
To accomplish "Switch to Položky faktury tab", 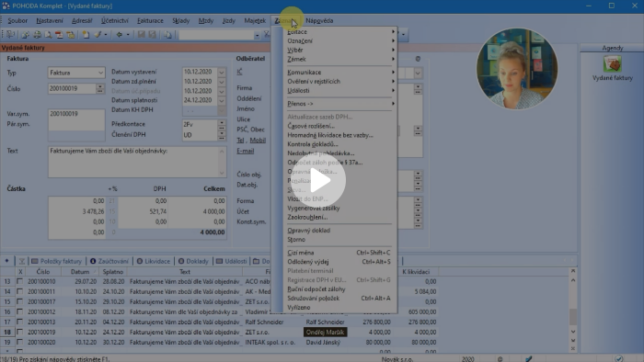I will point(57,261).
